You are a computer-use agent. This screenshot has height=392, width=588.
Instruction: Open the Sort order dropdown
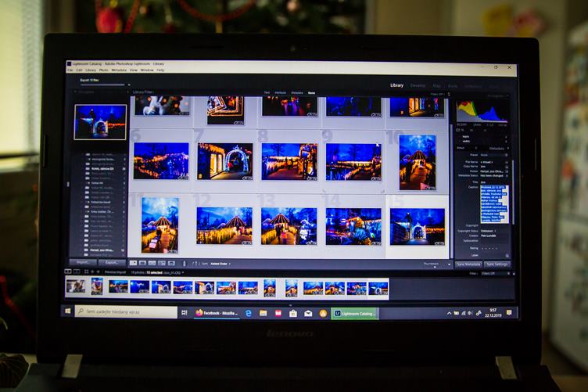(220, 264)
